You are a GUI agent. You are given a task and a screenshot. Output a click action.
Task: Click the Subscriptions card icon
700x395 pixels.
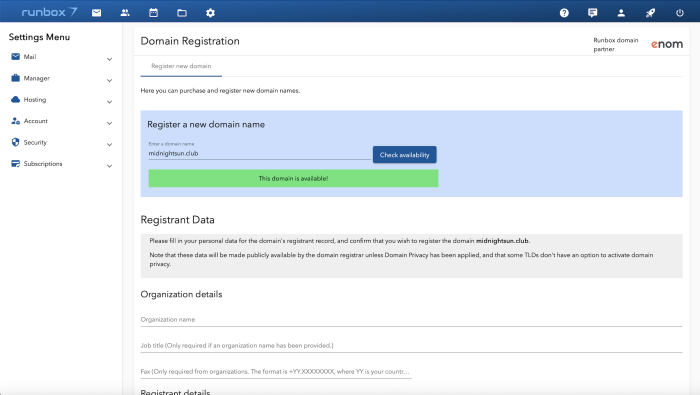[16, 164]
